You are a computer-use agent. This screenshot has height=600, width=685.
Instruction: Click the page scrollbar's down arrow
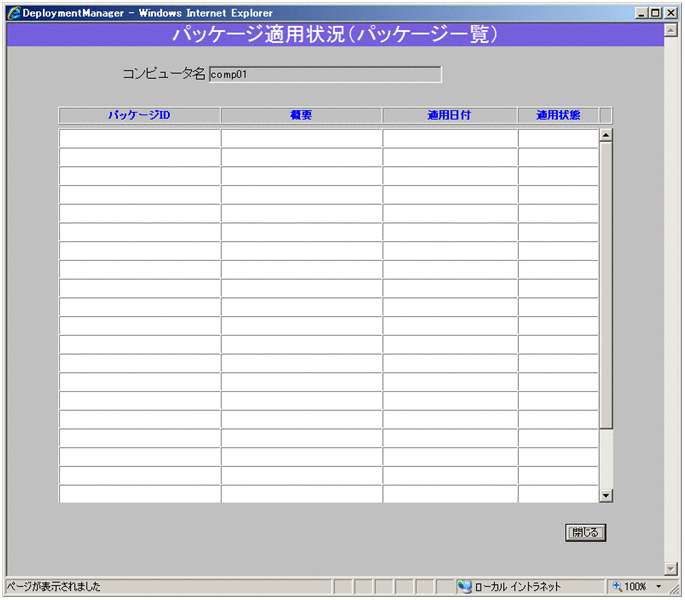tap(671, 568)
